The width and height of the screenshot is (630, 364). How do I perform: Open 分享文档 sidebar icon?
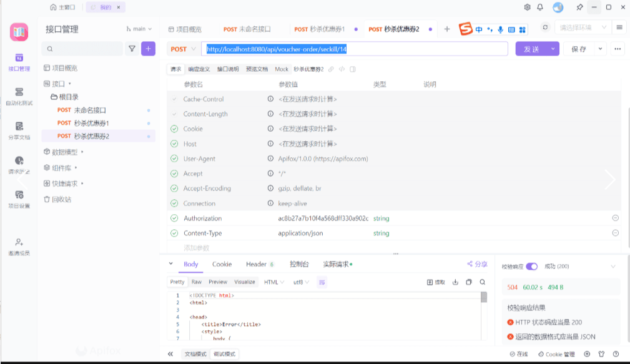(x=19, y=130)
